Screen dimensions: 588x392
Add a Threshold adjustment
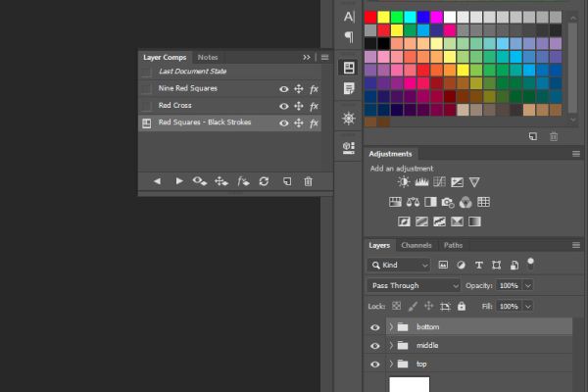click(x=439, y=221)
